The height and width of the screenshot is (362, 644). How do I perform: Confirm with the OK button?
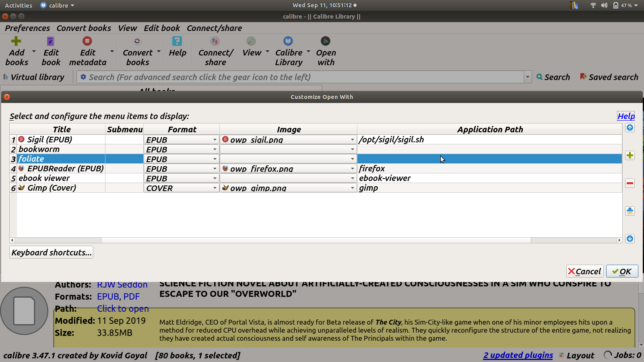click(x=622, y=271)
